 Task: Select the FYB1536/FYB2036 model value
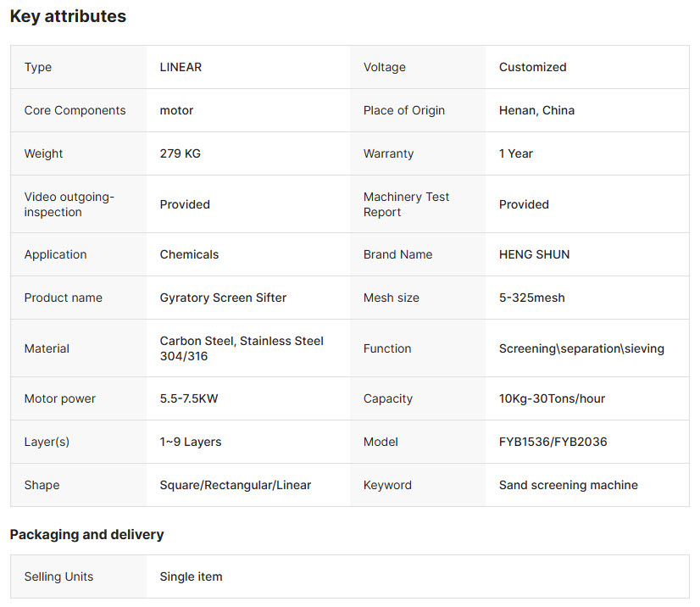coord(553,442)
